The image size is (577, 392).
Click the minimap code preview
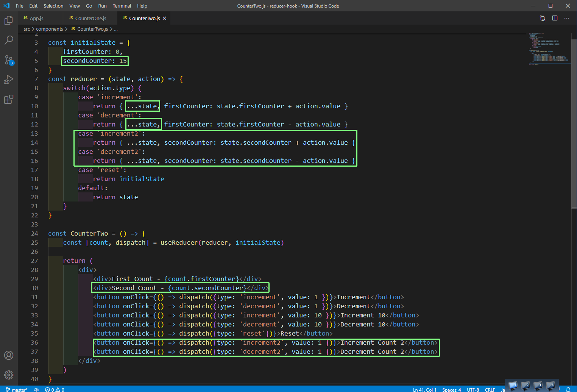point(549,48)
